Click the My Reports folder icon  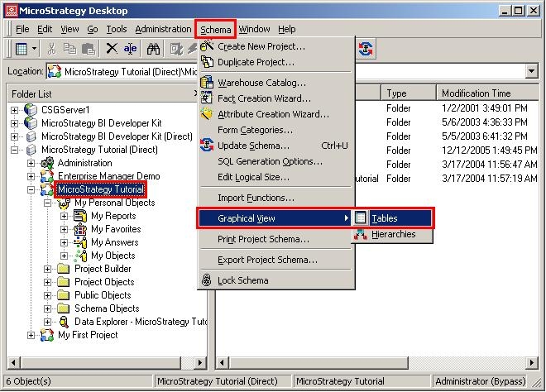[81, 216]
